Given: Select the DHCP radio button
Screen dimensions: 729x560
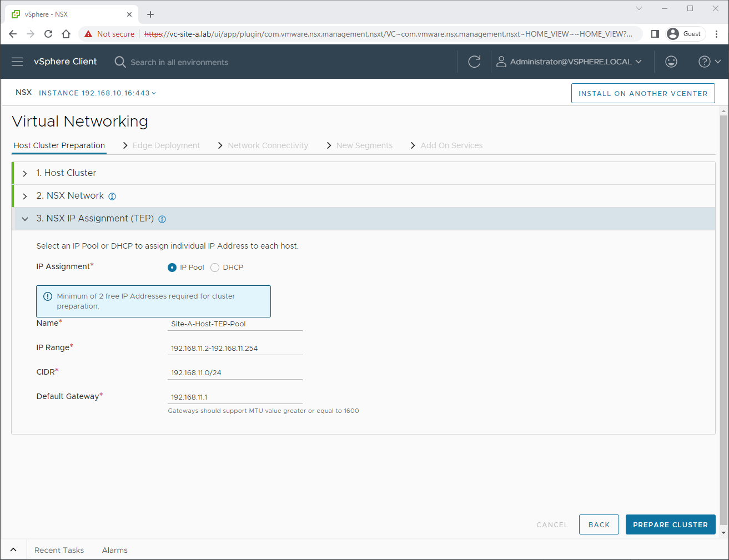Looking at the screenshot, I should pyautogui.click(x=215, y=268).
